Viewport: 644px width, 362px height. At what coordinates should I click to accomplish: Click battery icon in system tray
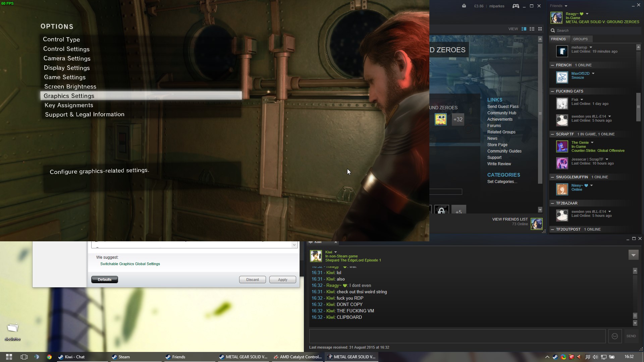click(612, 357)
